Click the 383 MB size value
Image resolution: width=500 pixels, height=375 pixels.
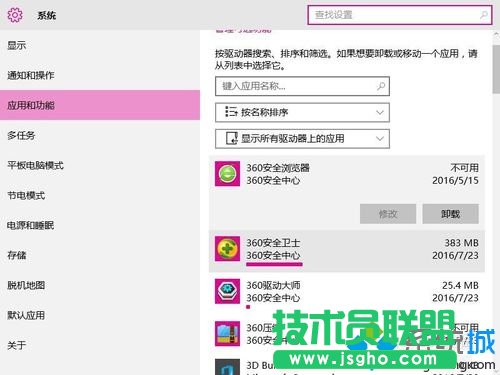click(461, 243)
